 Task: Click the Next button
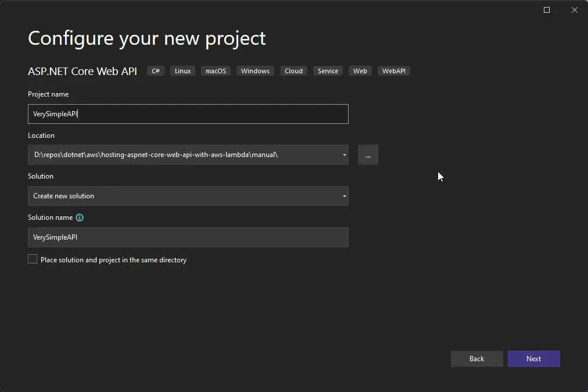pos(533,358)
